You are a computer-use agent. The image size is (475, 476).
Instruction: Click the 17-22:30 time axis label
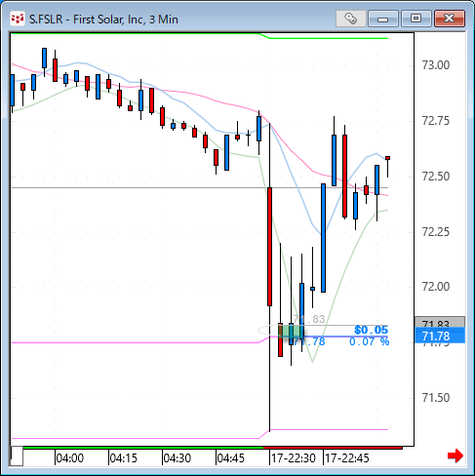point(294,458)
